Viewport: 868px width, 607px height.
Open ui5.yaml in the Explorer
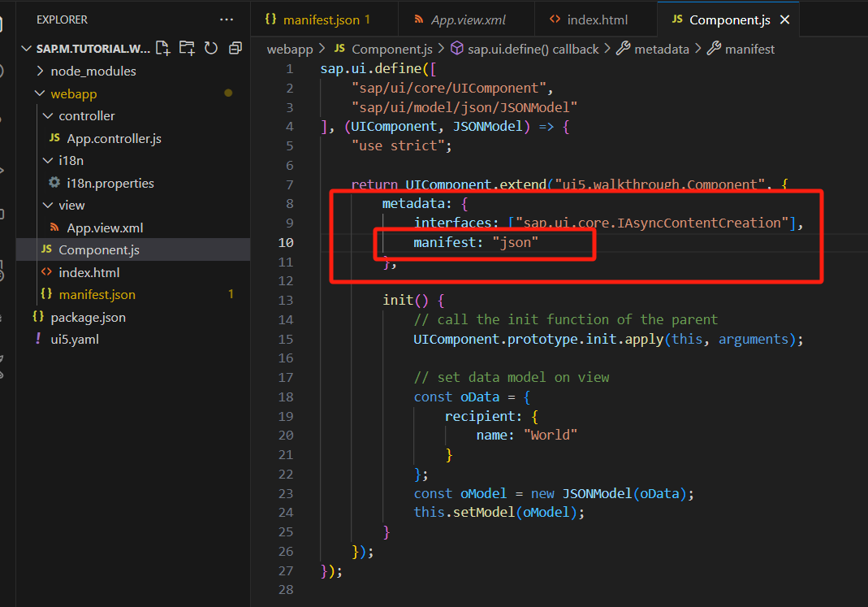75,339
